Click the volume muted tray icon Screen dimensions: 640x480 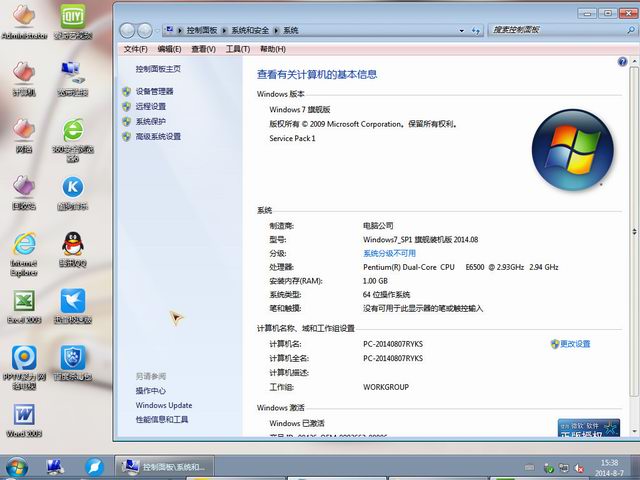578,468
